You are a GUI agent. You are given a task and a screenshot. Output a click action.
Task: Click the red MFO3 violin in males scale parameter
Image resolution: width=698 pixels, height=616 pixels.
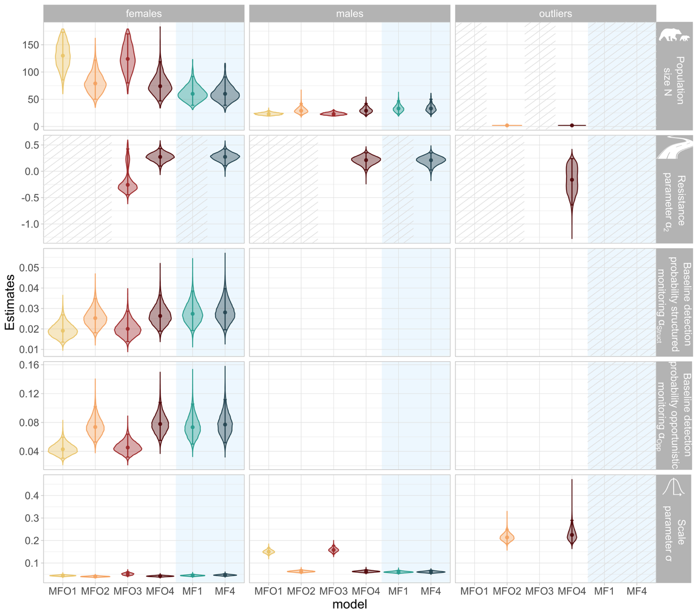334,550
